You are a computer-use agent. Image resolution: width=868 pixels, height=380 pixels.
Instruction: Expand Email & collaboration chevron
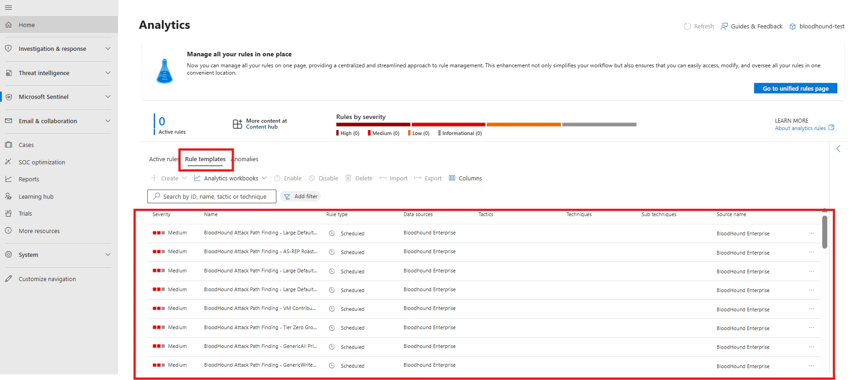click(108, 121)
